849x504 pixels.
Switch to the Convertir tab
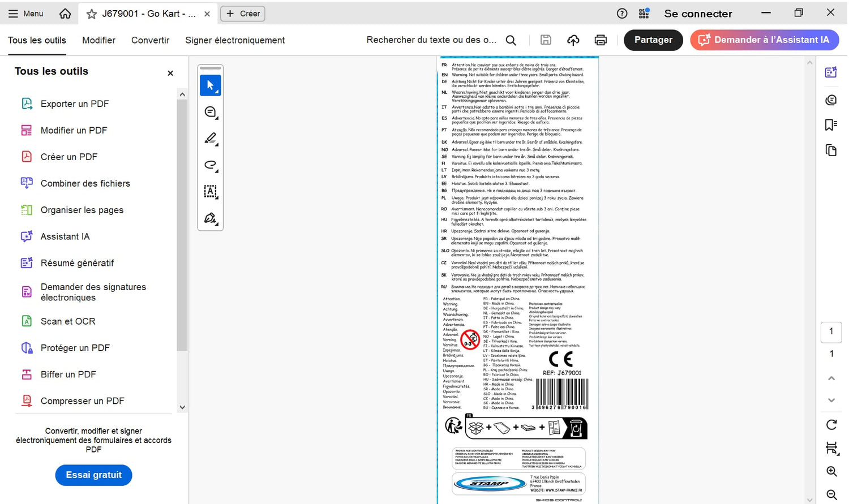[150, 40]
